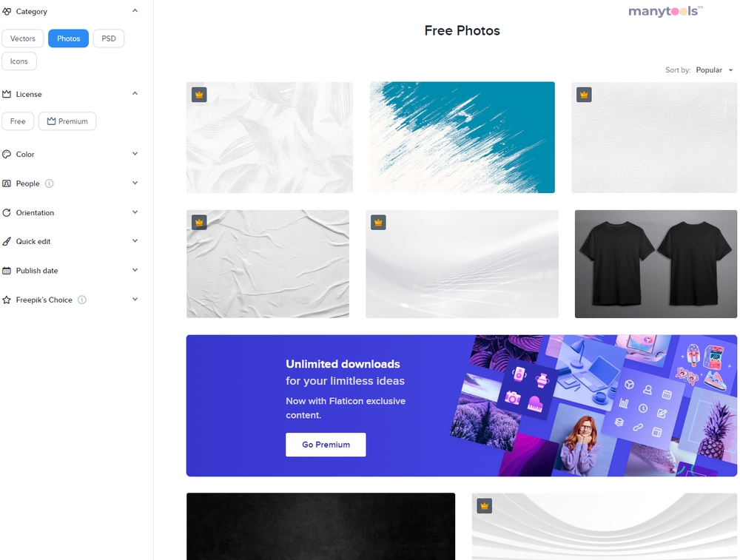Toggle the Premium license filter

(x=67, y=121)
